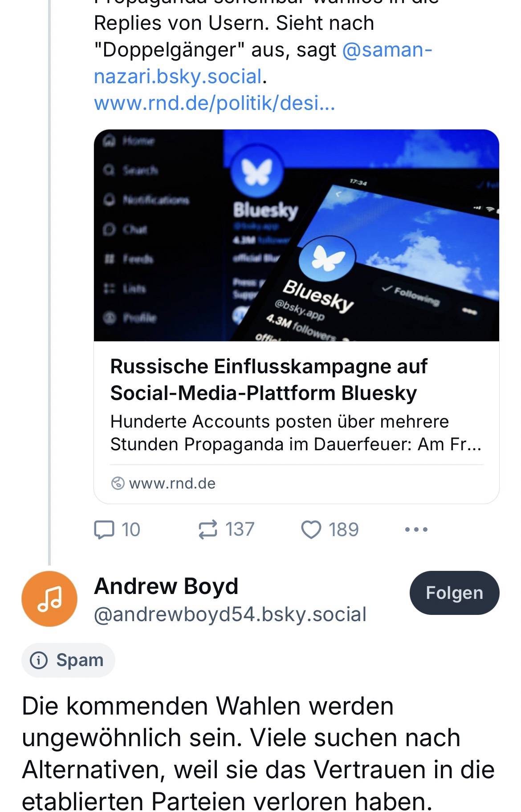Open the three-dot post options menu
The image size is (521, 812).
pos(416,529)
